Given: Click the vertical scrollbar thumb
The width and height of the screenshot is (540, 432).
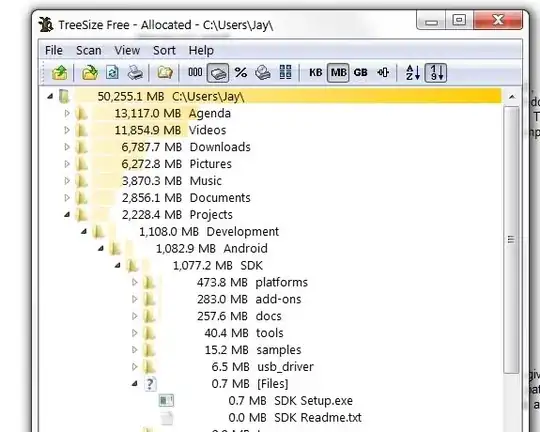Looking at the screenshot, I should click(511, 239).
